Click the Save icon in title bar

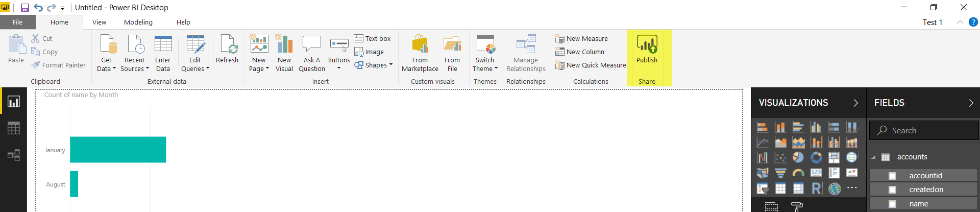[x=24, y=8]
